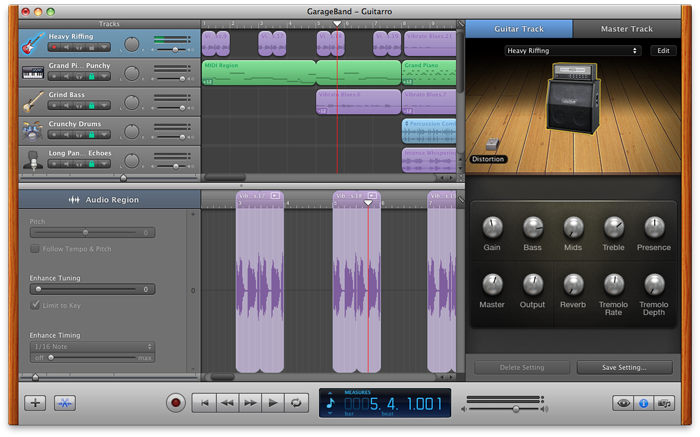Add a new track with plus button
700x437 pixels.
tap(35, 403)
